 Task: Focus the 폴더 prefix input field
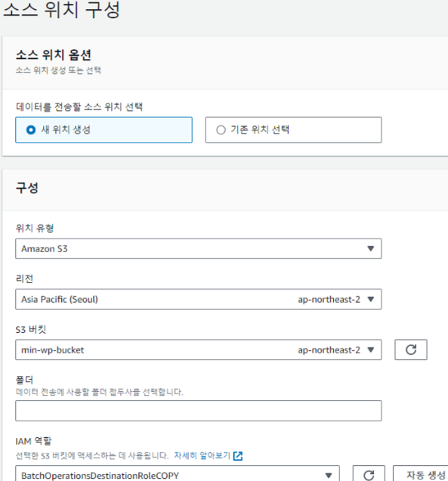click(199, 411)
